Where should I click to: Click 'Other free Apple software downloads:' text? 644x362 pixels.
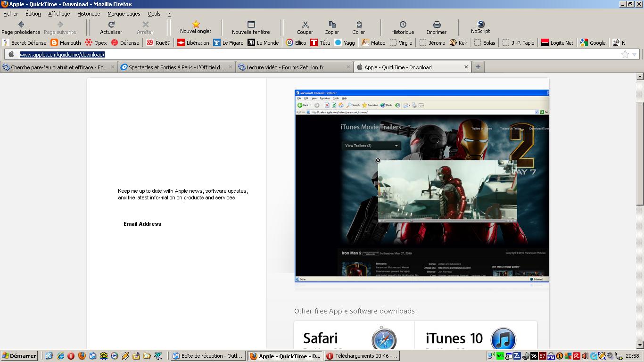355,311
